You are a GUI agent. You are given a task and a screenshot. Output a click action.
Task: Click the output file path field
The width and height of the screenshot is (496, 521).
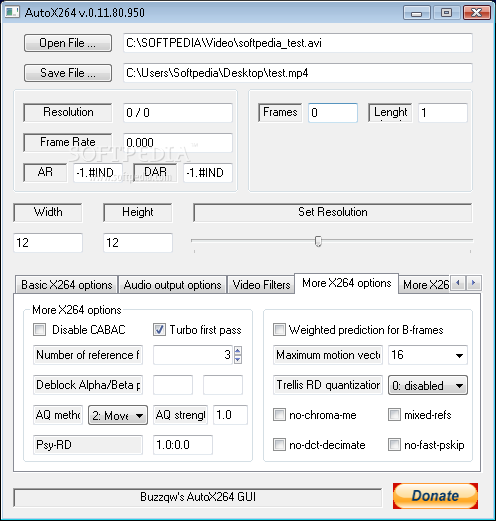click(298, 73)
